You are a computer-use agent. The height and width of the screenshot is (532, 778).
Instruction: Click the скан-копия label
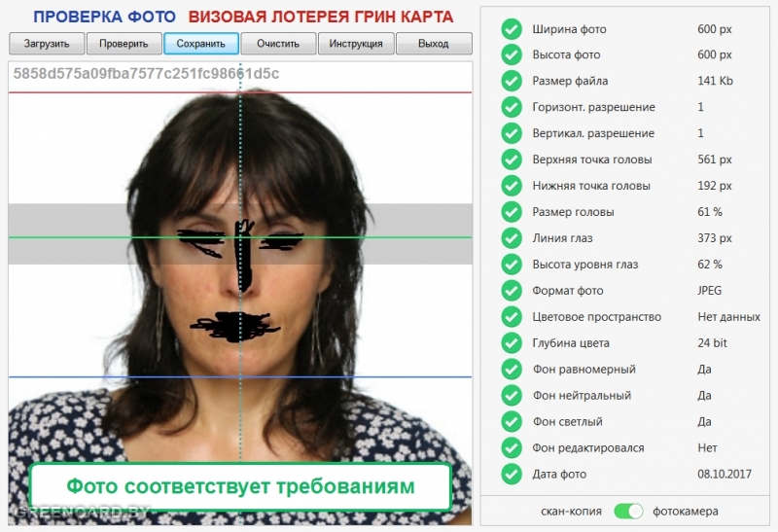click(x=571, y=511)
